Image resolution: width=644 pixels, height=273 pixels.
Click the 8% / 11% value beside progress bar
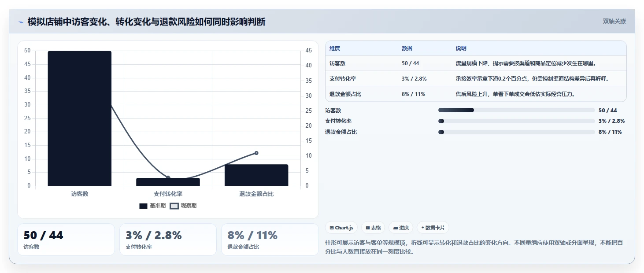click(610, 132)
